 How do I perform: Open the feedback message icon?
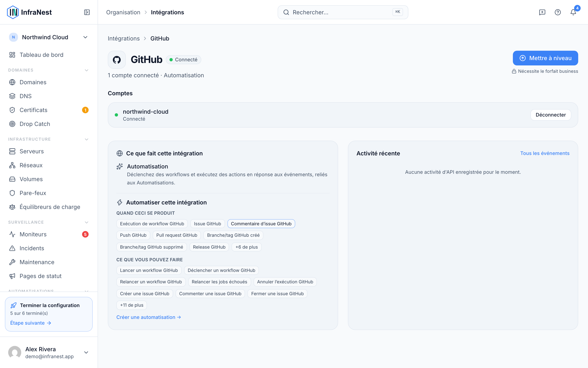pyautogui.click(x=542, y=12)
